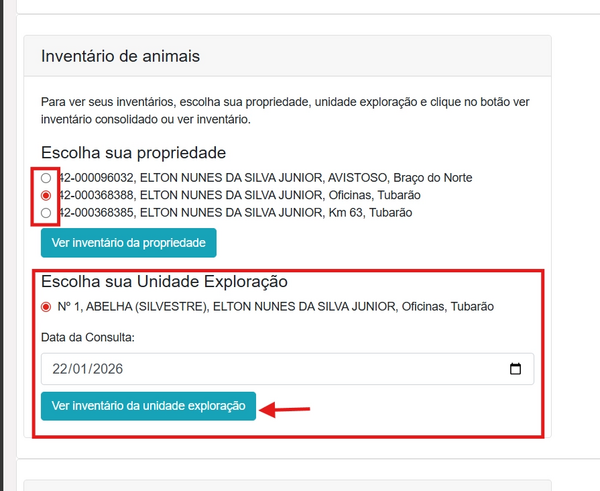
Task: Click the 'Oficinas, Tubarão' property label under propriedade
Action: (x=374, y=195)
